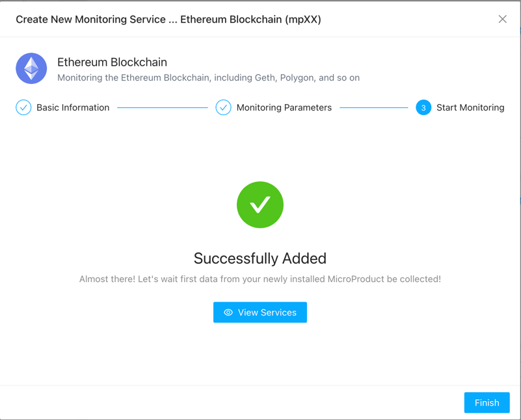
Task: Click the step 3 numbered circle
Action: tap(423, 108)
